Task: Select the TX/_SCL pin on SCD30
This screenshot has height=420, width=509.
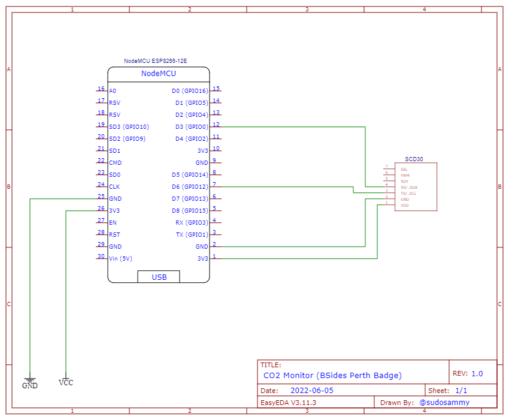Action: pyautogui.click(x=408, y=194)
